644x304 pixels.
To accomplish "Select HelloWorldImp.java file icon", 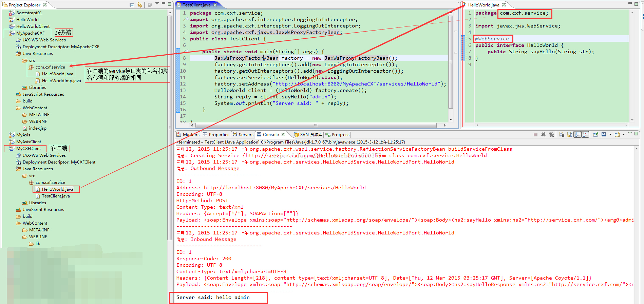I will [38, 81].
